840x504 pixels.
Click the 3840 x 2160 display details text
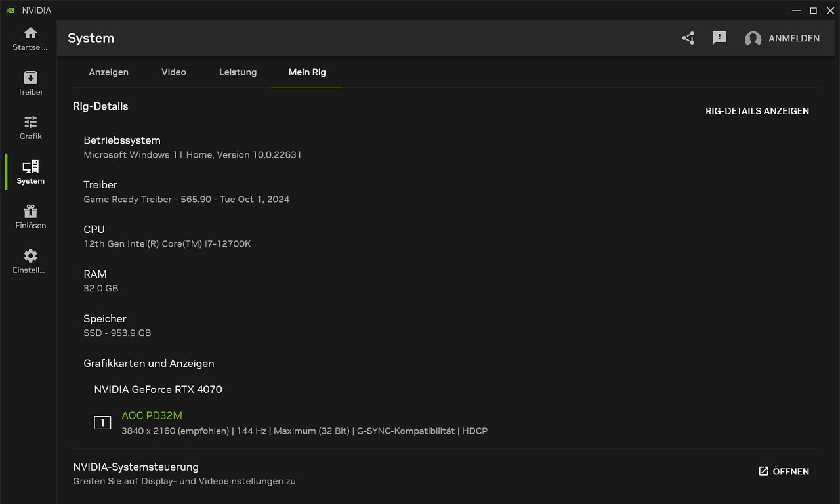304,431
